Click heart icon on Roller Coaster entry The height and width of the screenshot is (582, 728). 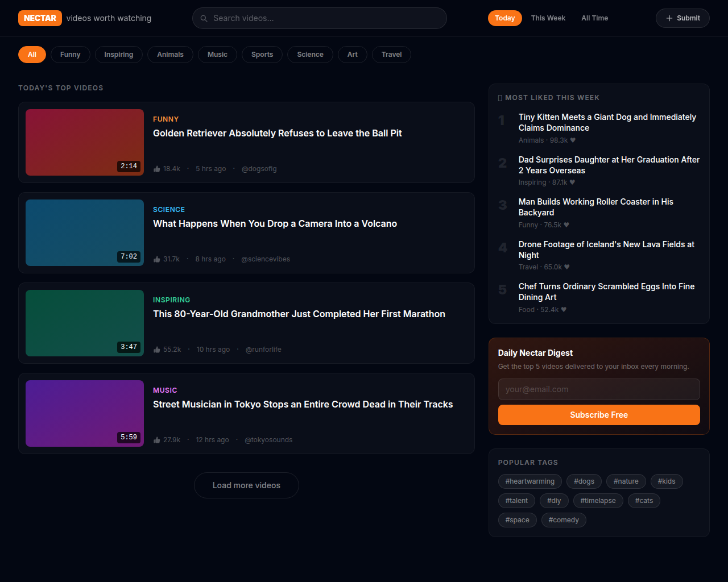pyautogui.click(x=566, y=225)
